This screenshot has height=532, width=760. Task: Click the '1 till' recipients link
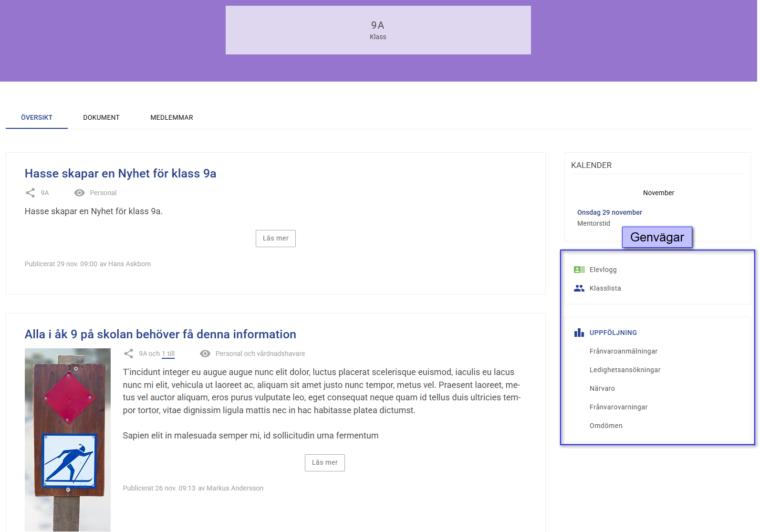point(168,354)
